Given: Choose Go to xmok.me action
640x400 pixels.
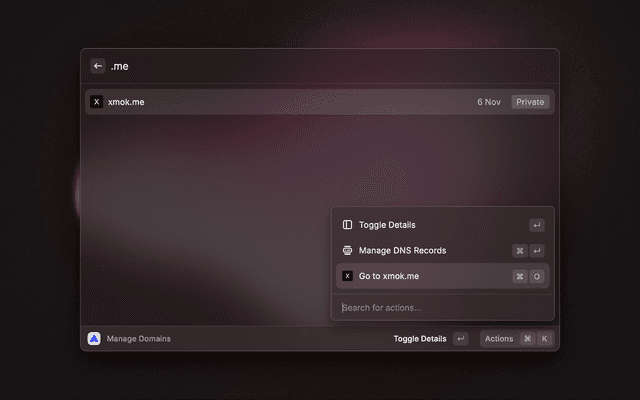Looking at the screenshot, I should pos(442,276).
